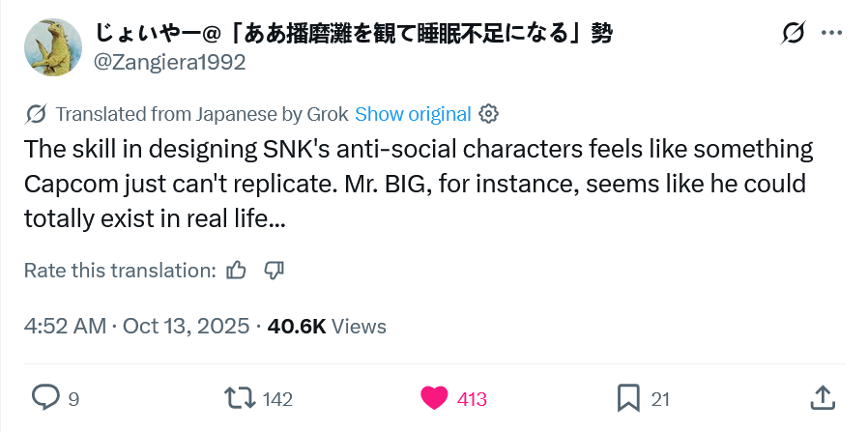Open the @Zangiera1992 handle
868x432 pixels.
pos(170,63)
